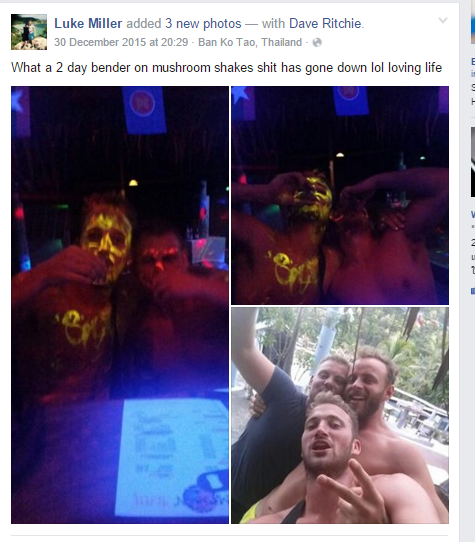Open the Ban Ko Tao, Thailand location
475x542 pixels.
pyautogui.click(x=250, y=42)
